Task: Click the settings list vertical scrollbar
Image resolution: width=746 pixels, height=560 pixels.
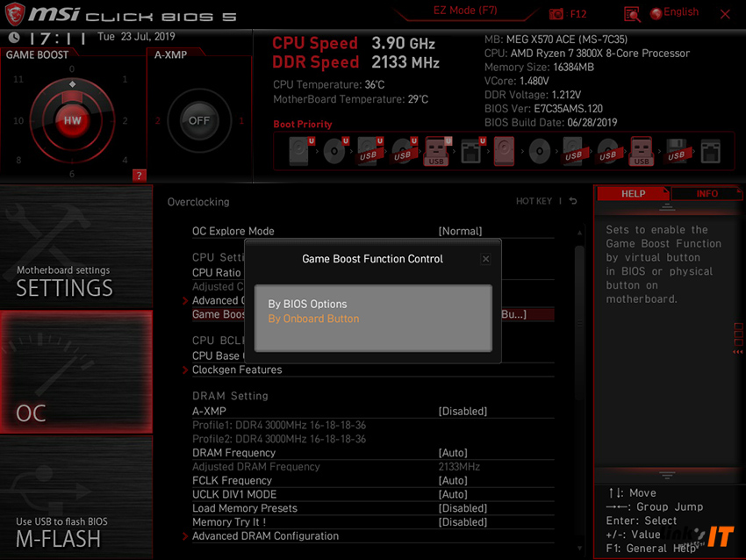Action: coord(579,324)
